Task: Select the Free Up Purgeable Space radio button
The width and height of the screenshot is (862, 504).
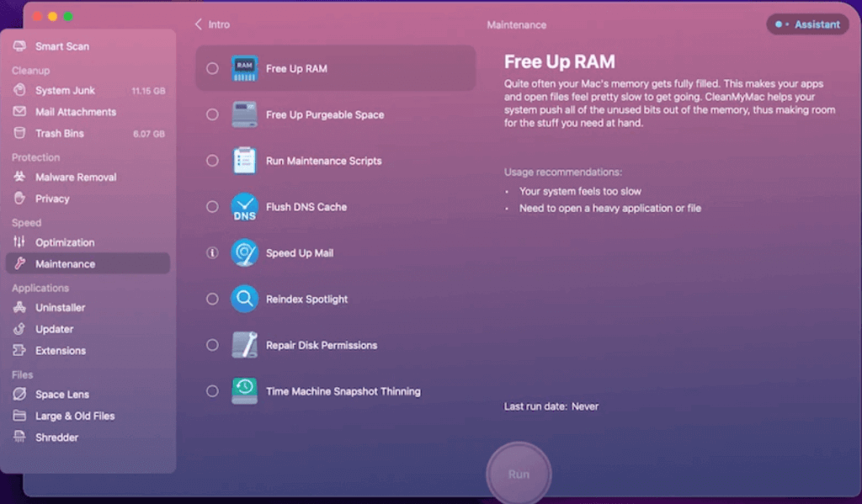Action: click(x=212, y=114)
